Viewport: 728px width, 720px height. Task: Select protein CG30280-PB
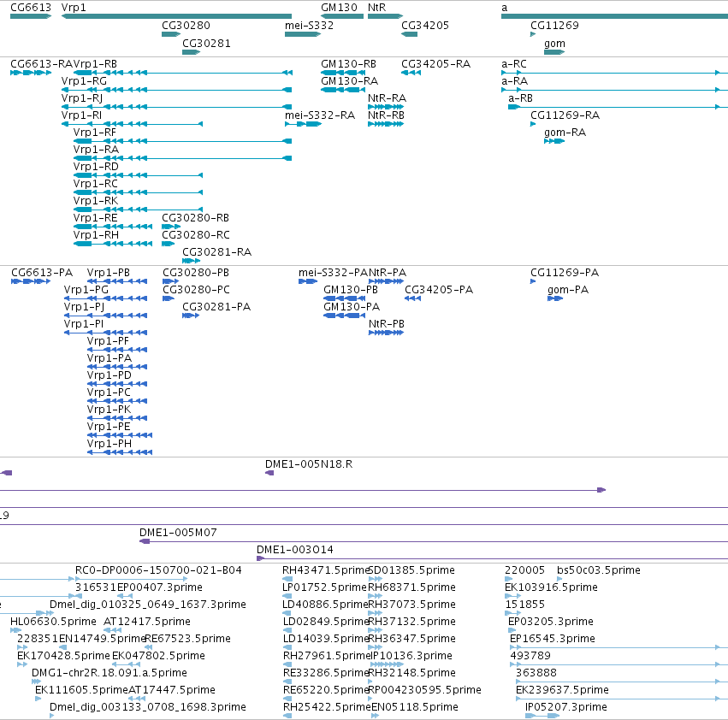tap(170, 281)
